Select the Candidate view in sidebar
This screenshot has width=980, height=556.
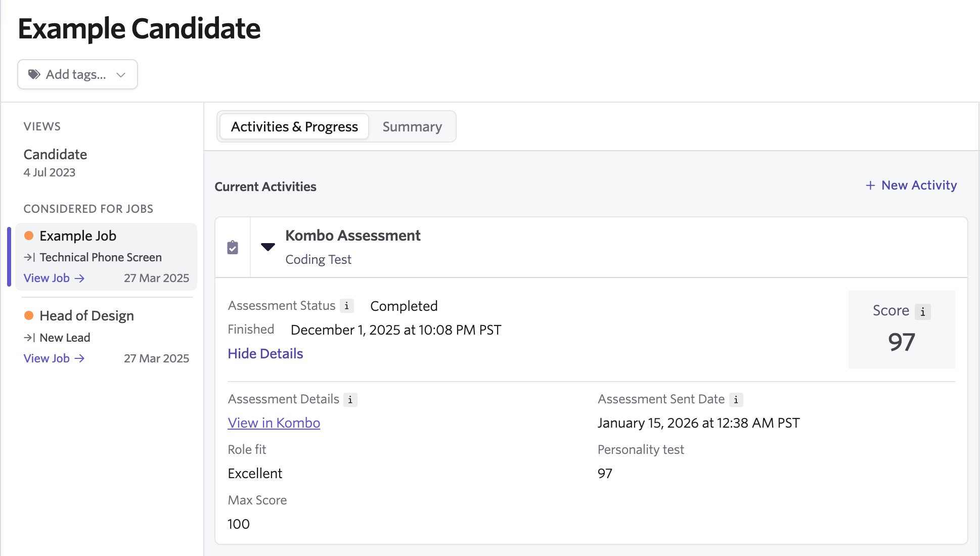pos(55,154)
